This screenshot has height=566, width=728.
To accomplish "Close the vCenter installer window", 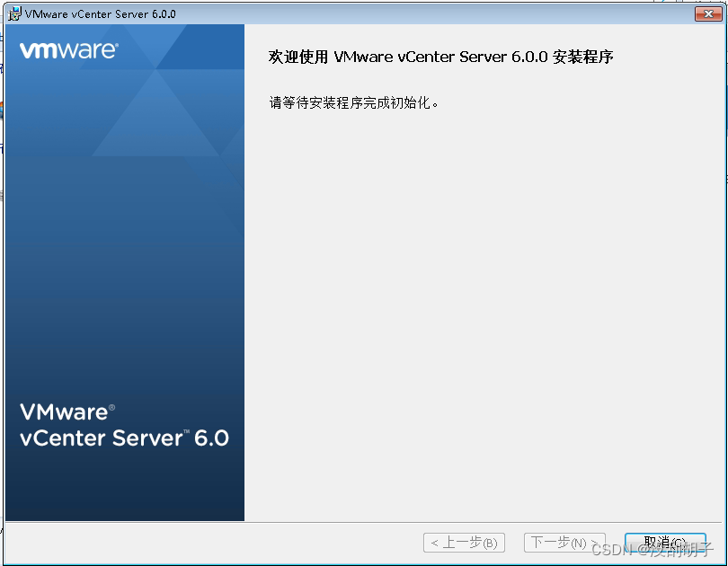I will coord(708,13).
